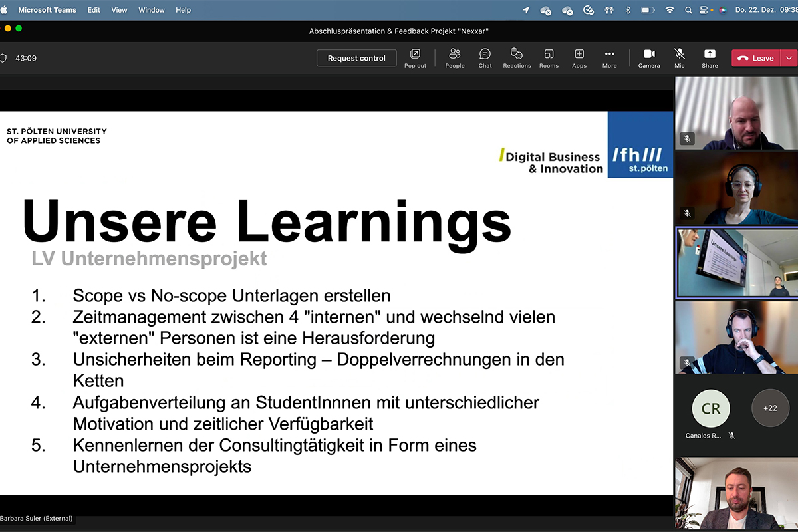Leave the meeting with red Leave button
This screenshot has width=798, height=532.
point(756,58)
